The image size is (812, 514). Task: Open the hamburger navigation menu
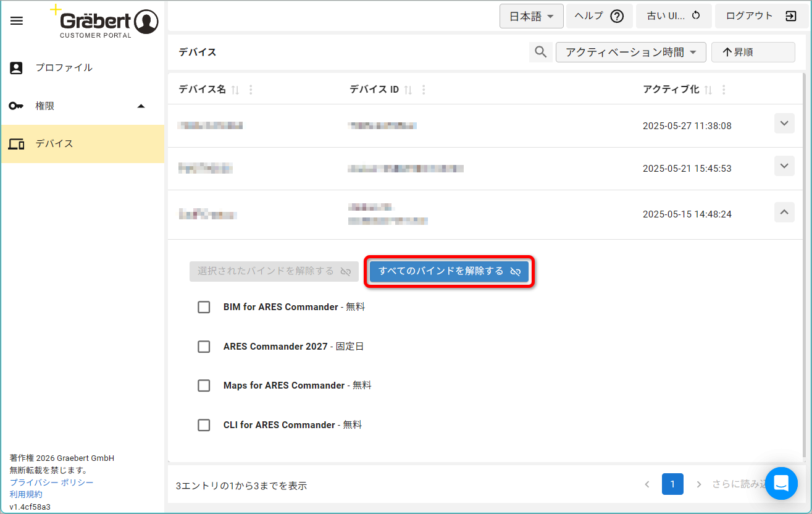17,21
